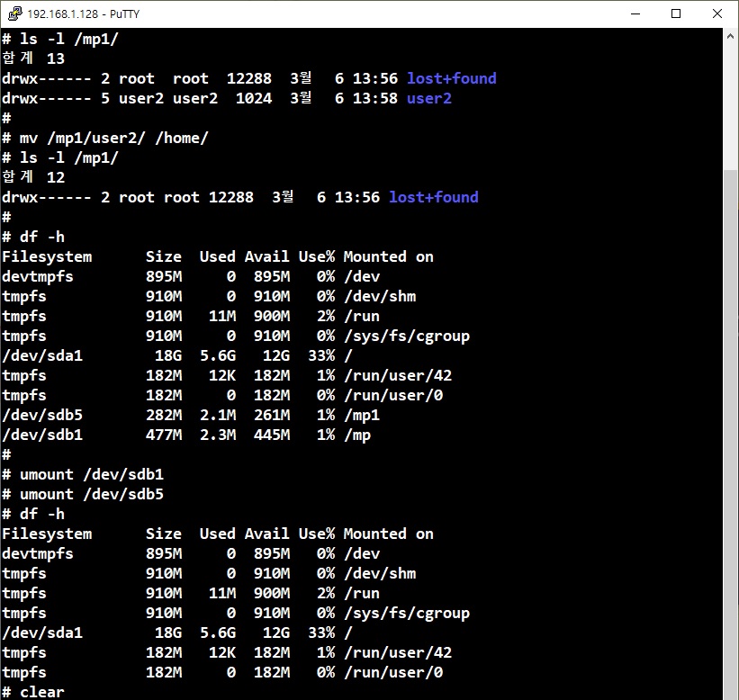Click the "umount /dev/sdb1" command
739x700 pixels.
pos(83,474)
